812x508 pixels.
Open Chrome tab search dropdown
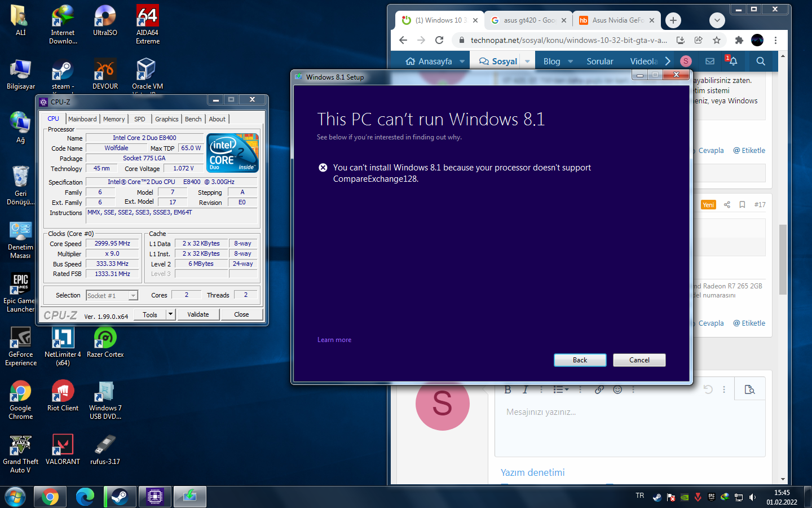(717, 20)
